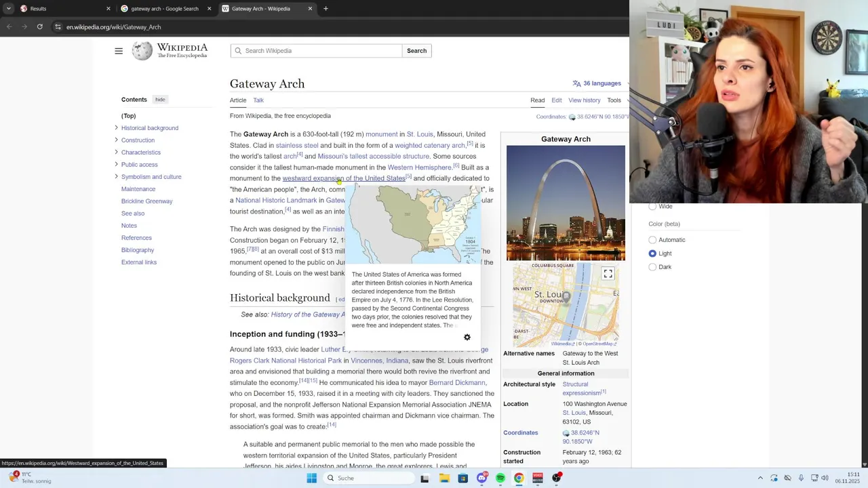Select the Article tab
This screenshot has height=488, width=868.
(238, 100)
